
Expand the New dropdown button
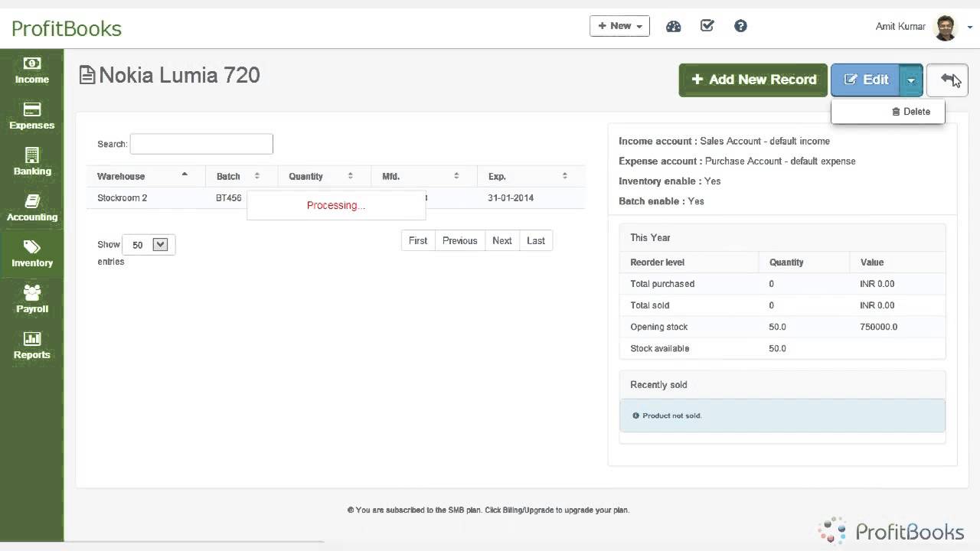click(619, 26)
